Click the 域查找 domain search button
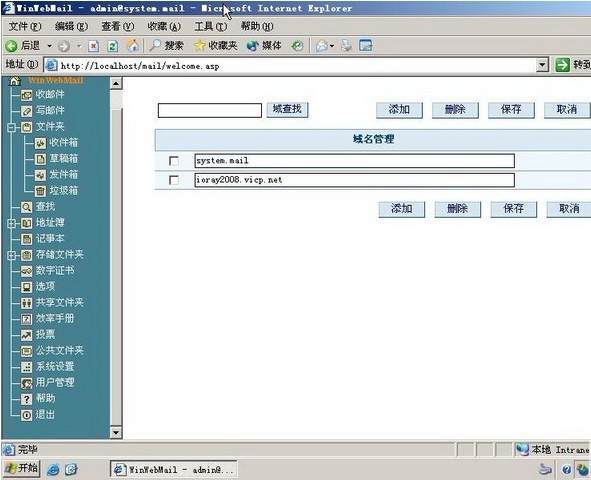591x480 pixels. (x=287, y=110)
